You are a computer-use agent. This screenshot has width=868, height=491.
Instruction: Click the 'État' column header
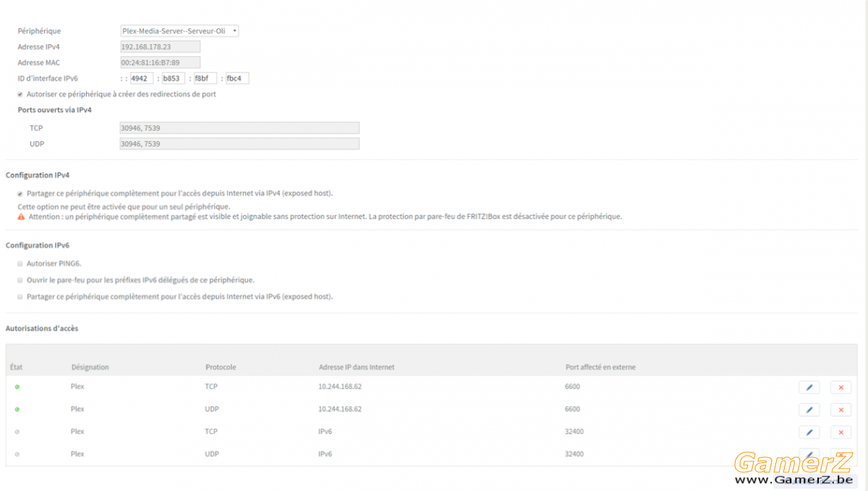coord(17,367)
